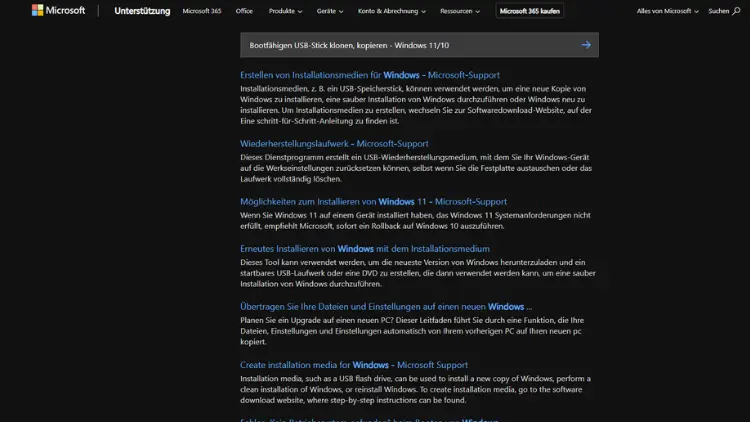
Task: Open the Konto & Abrechnung dropdown
Action: pos(392,11)
